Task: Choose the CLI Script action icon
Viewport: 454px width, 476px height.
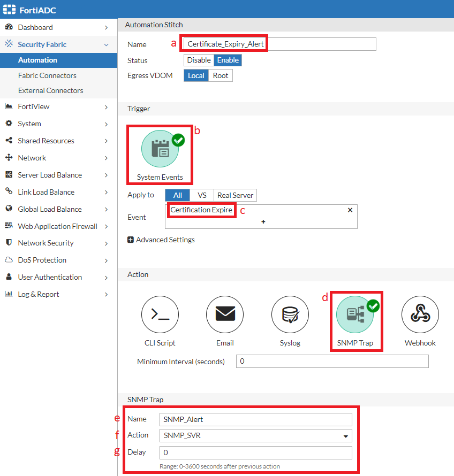Action: 160,314
